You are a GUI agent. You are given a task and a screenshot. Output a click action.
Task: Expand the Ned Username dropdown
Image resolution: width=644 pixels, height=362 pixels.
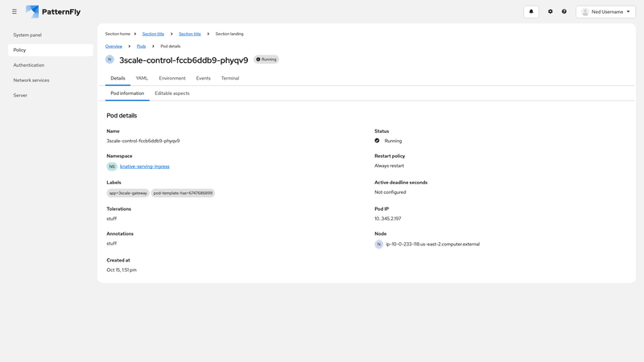pyautogui.click(x=605, y=12)
